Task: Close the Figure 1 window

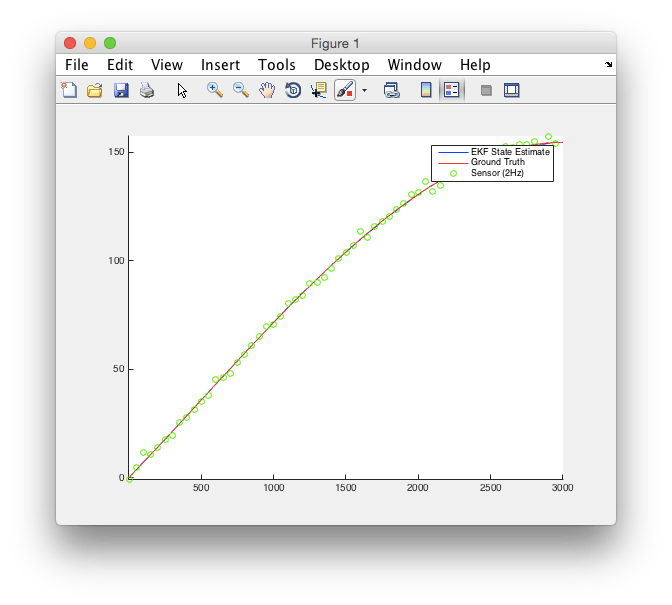Action: coord(70,43)
